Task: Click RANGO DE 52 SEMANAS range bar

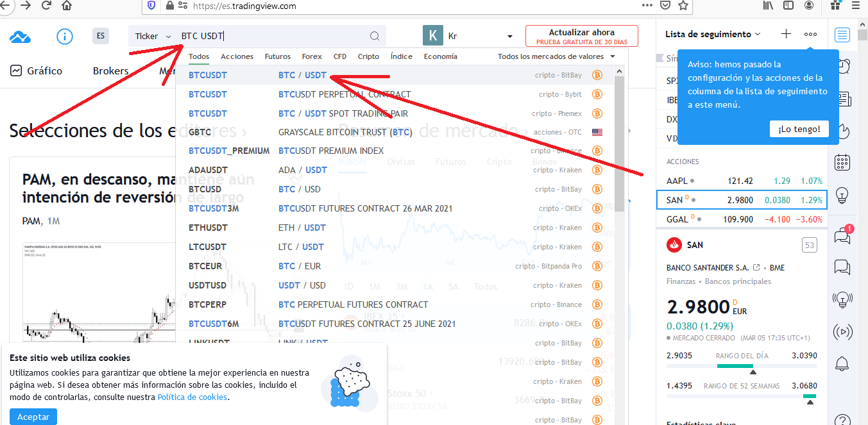Action: click(742, 397)
